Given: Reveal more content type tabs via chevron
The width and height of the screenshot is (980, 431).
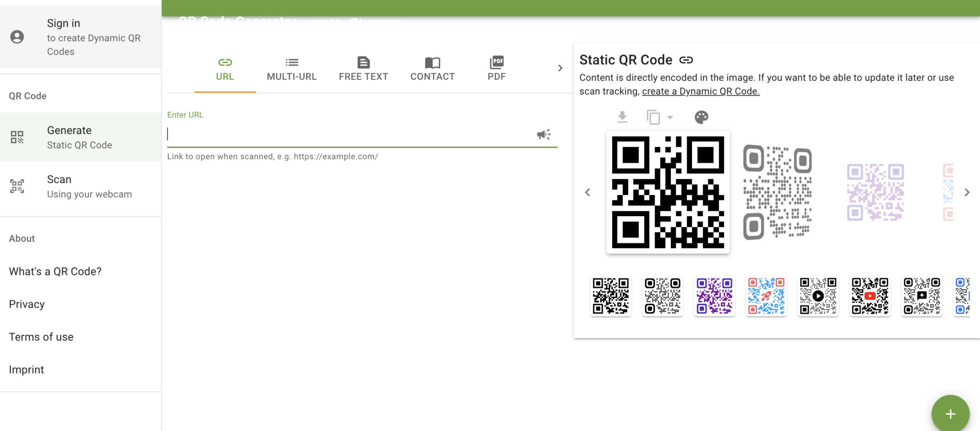Looking at the screenshot, I should pos(560,68).
